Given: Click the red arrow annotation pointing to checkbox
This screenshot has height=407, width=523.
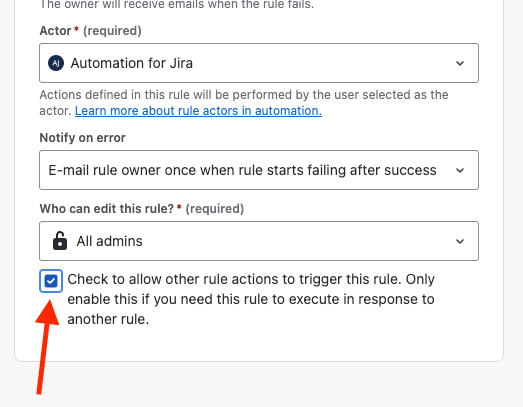Looking at the screenshot, I should coord(46,347).
